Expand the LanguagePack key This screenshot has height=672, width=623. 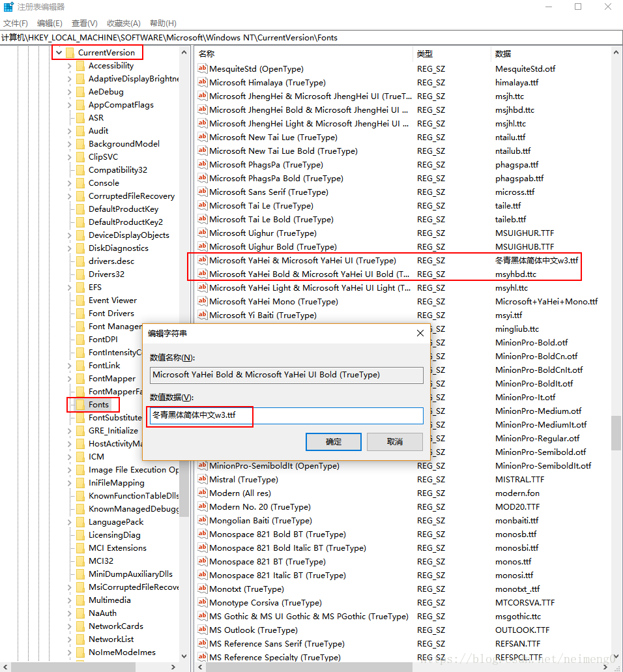point(70,522)
